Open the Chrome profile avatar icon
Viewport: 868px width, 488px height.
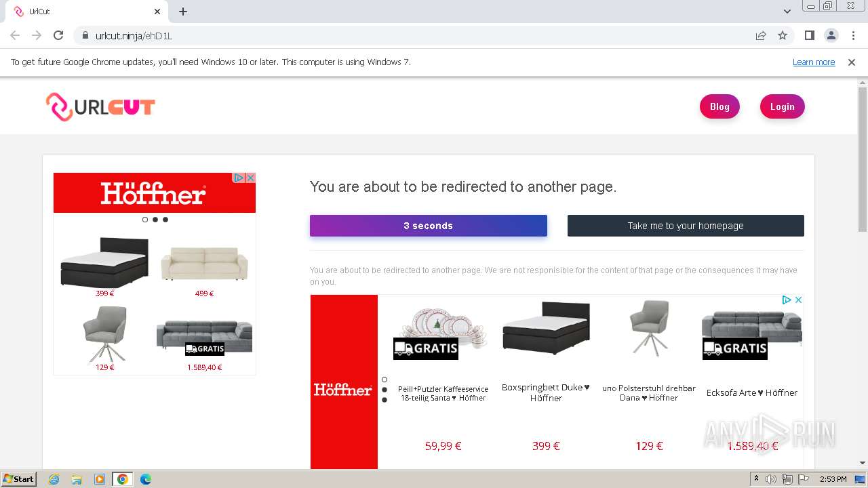tap(831, 35)
